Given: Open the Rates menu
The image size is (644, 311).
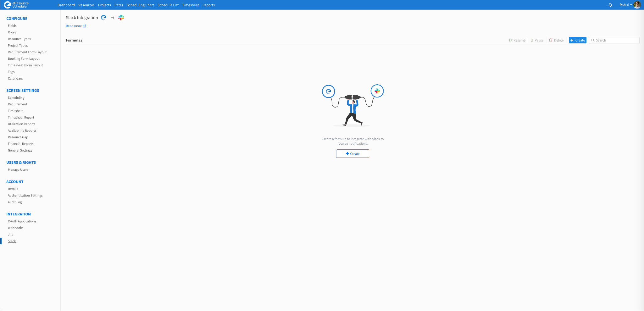Looking at the screenshot, I should 119,5.
